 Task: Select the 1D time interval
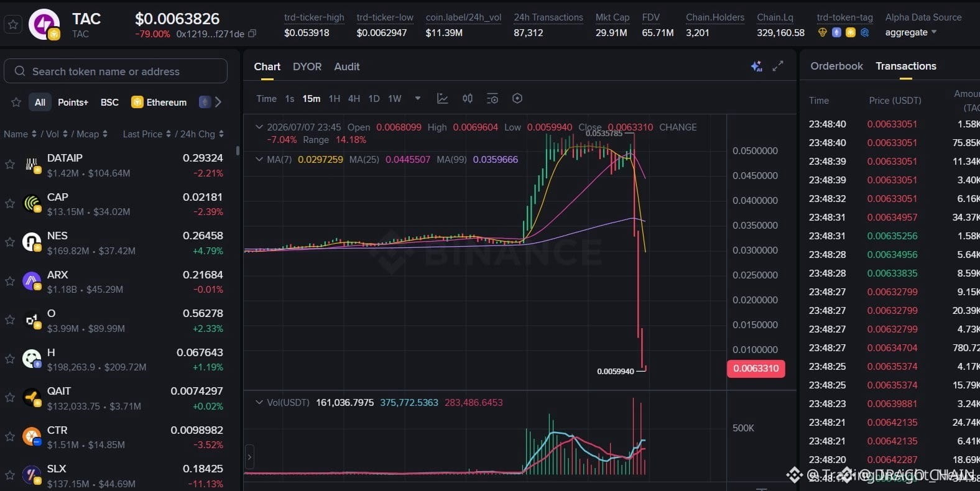pyautogui.click(x=374, y=98)
